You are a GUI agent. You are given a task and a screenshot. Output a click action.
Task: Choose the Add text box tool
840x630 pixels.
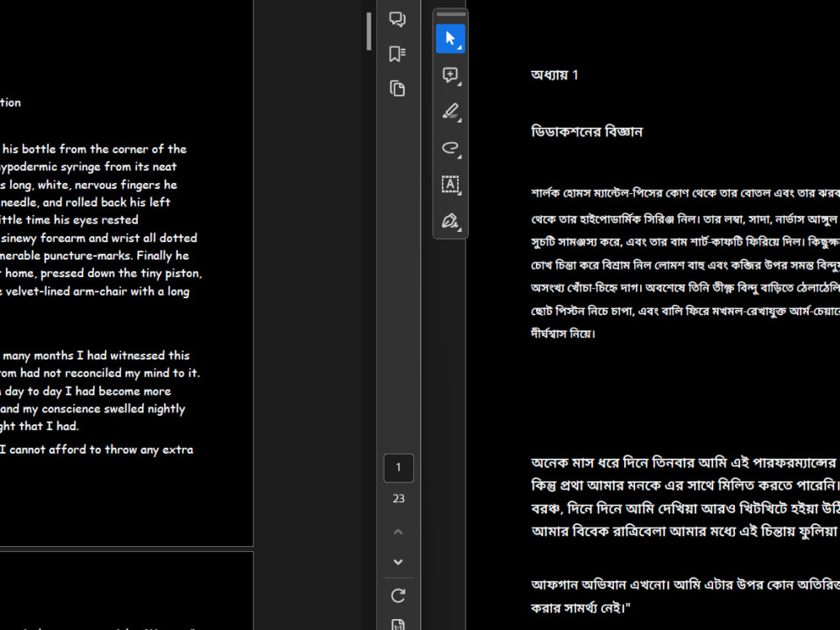point(450,184)
